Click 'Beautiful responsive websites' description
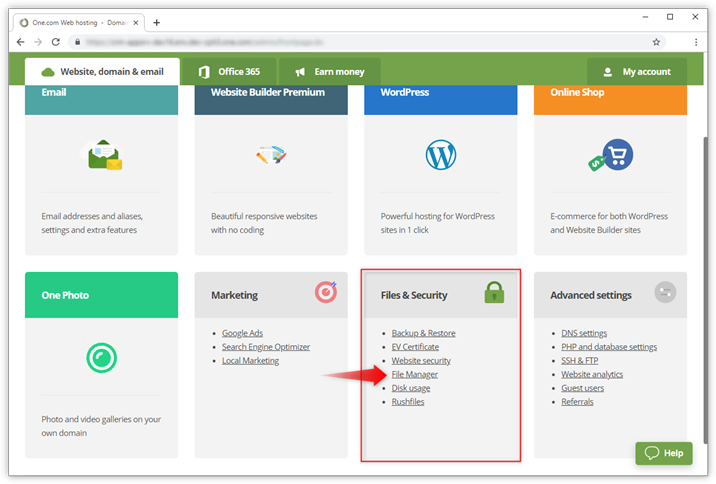The height and width of the screenshot is (484, 716). click(264, 223)
